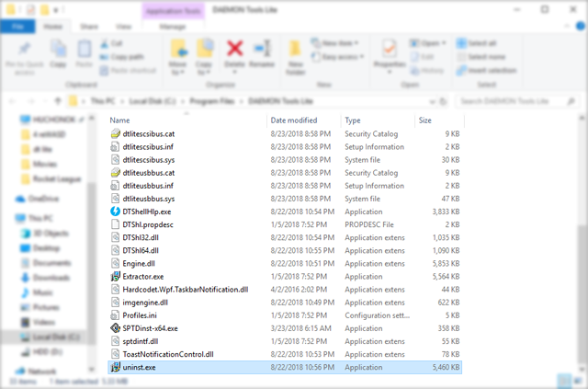Click the Extractor.exe installer icon
The height and width of the screenshot is (389, 588).
pos(115,277)
